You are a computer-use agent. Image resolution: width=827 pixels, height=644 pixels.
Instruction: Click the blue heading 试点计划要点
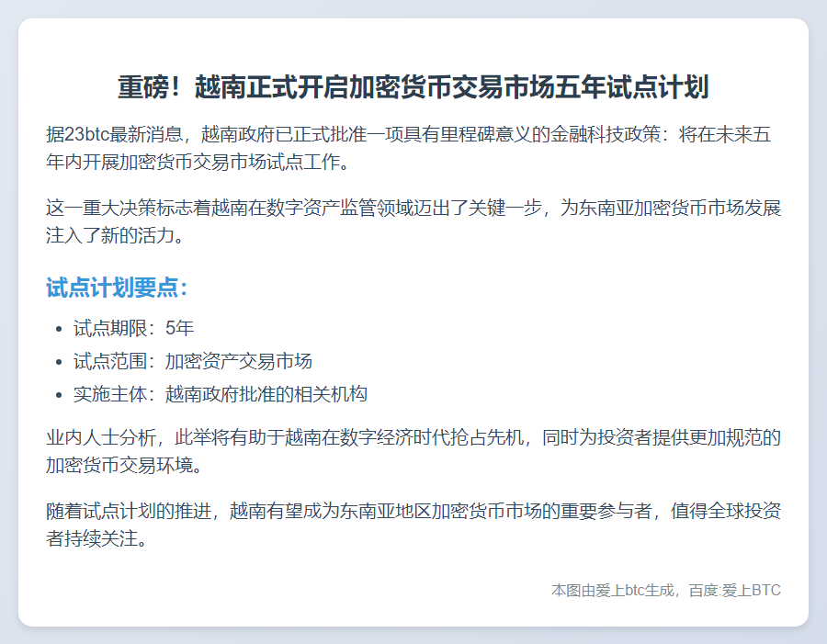tap(118, 288)
